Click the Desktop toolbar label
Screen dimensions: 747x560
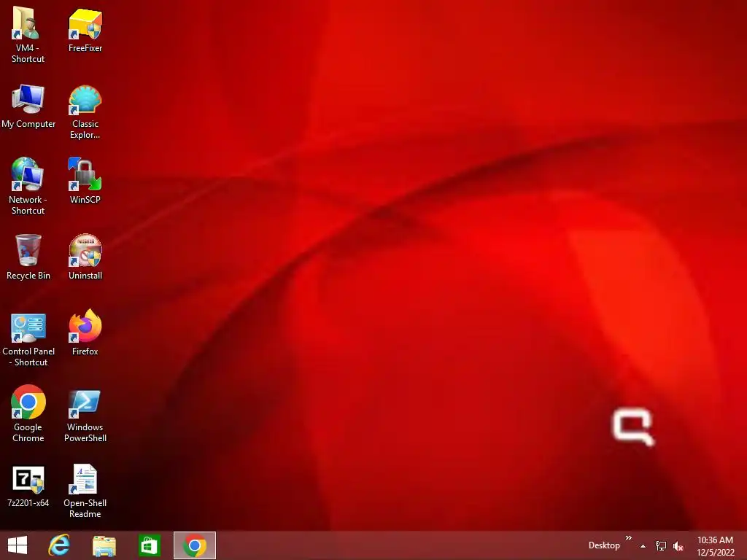604,545
